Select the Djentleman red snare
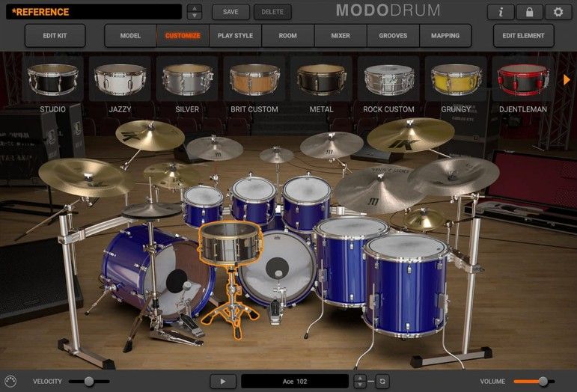Screen dimensions: 577x392 522,79
